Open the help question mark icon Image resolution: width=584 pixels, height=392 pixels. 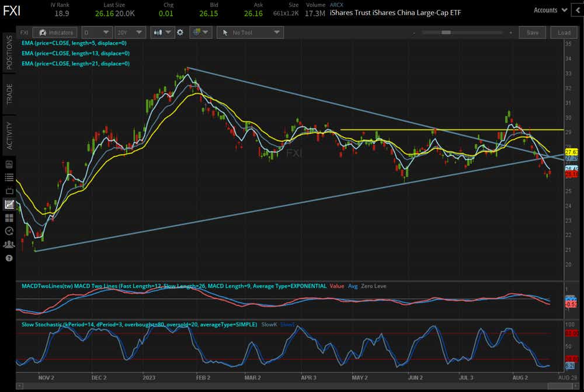point(9,258)
